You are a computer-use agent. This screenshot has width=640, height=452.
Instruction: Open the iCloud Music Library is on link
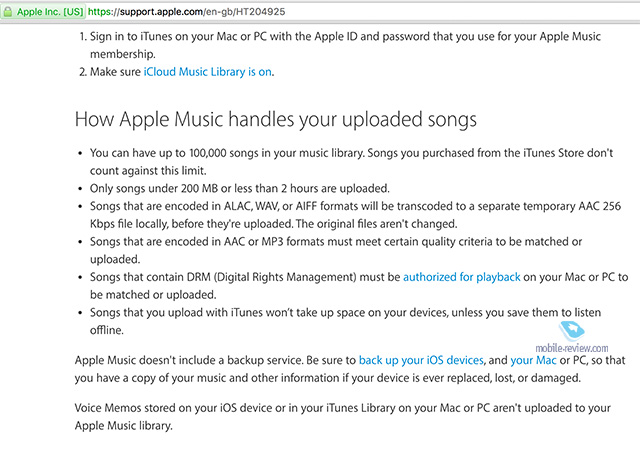207,72
